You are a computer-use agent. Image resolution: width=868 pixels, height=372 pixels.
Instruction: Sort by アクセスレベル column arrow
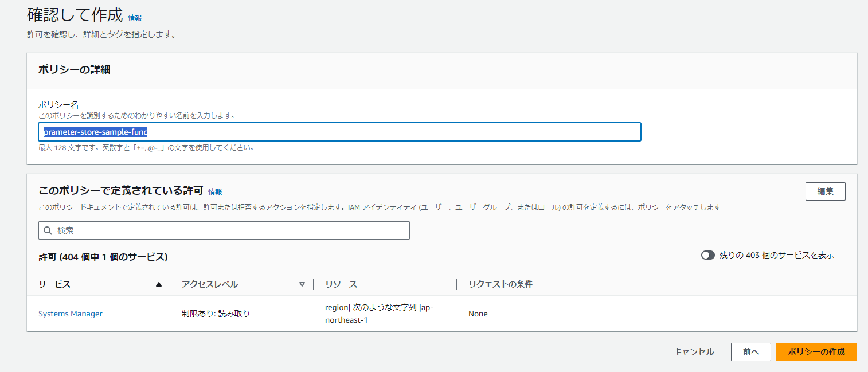pos(302,284)
